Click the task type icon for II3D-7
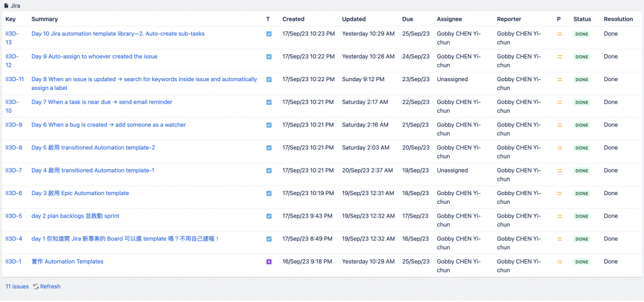Screen dimensions: 644x302 click(269, 171)
